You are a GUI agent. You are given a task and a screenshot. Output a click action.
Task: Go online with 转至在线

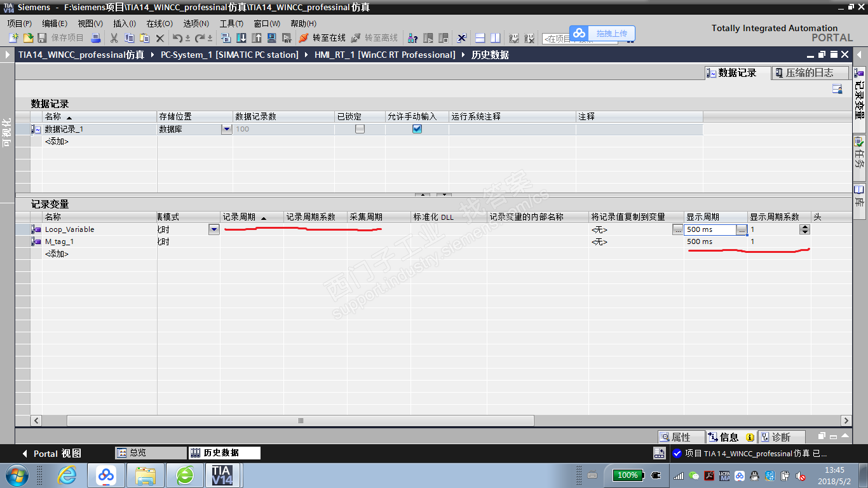coord(322,38)
